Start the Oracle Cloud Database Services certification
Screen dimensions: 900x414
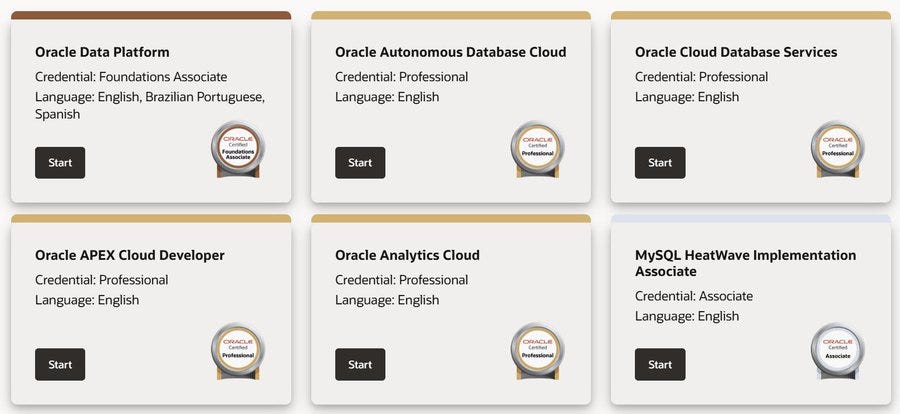pyautogui.click(x=660, y=162)
